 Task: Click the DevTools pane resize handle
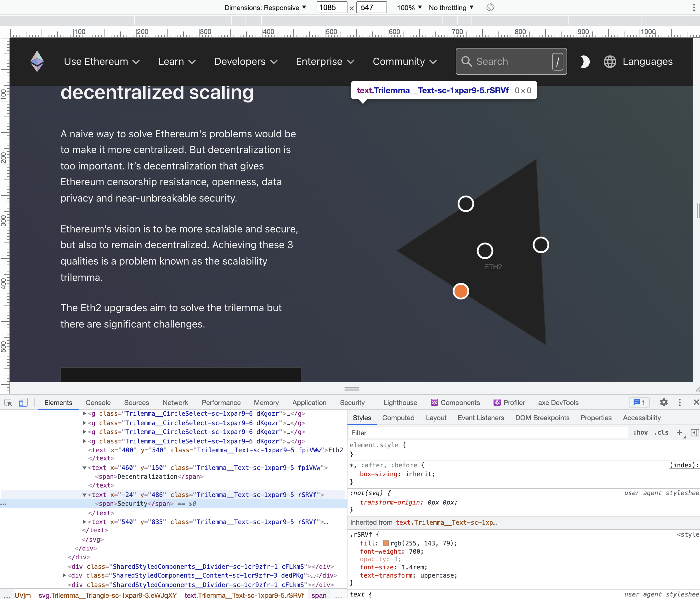coord(352,389)
